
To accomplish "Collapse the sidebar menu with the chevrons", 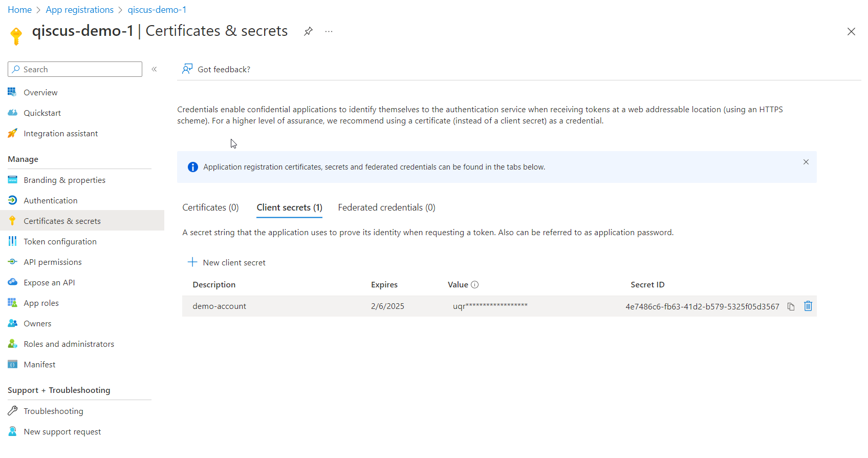I will coord(154,69).
